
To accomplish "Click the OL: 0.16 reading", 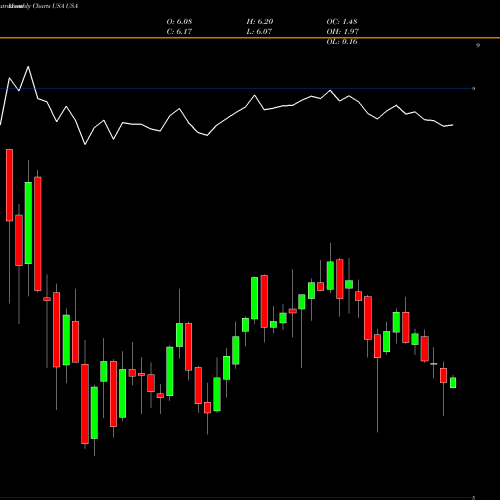I will [x=342, y=42].
